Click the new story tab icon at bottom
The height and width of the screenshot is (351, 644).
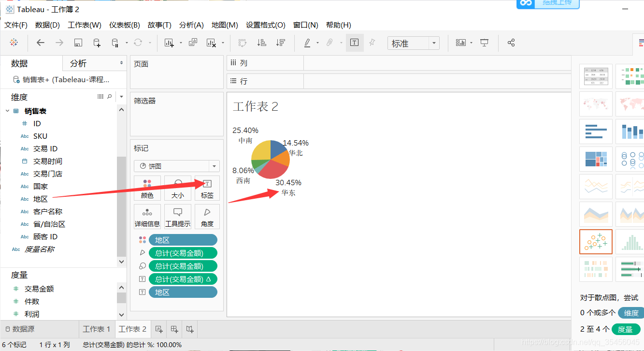coord(190,329)
